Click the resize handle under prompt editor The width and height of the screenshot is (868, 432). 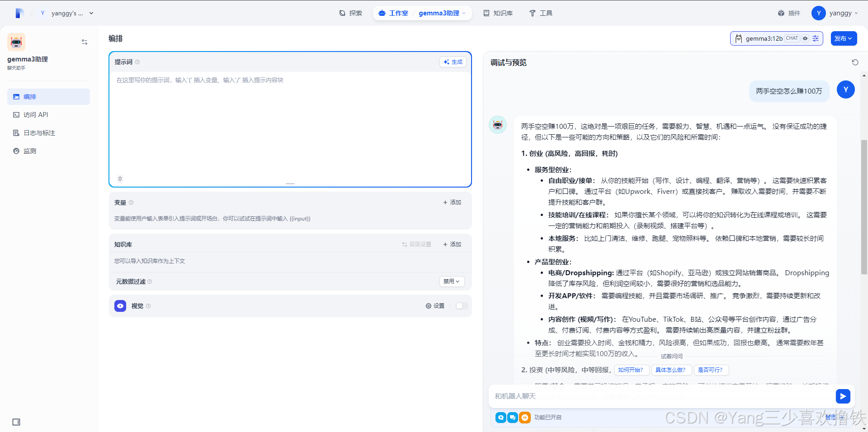tap(290, 183)
